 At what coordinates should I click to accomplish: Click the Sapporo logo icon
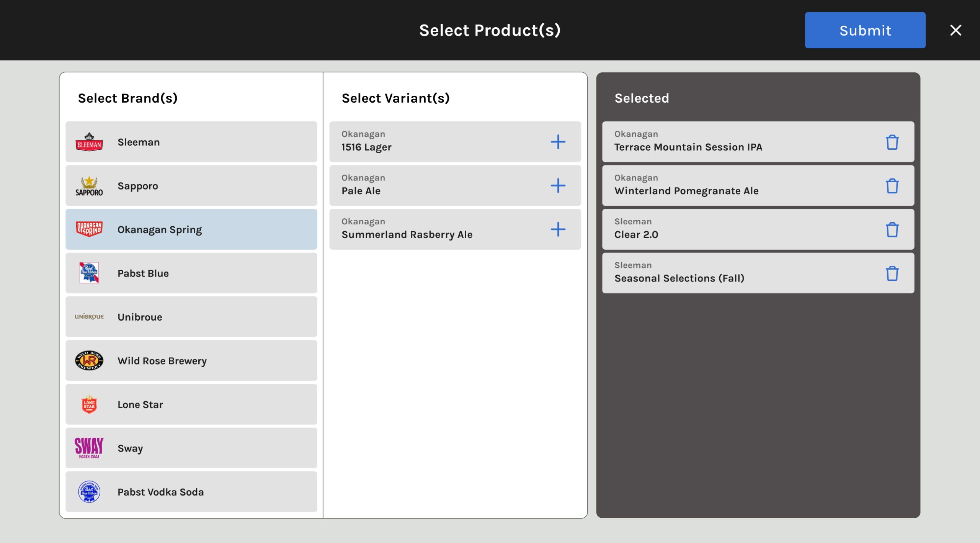coord(89,186)
